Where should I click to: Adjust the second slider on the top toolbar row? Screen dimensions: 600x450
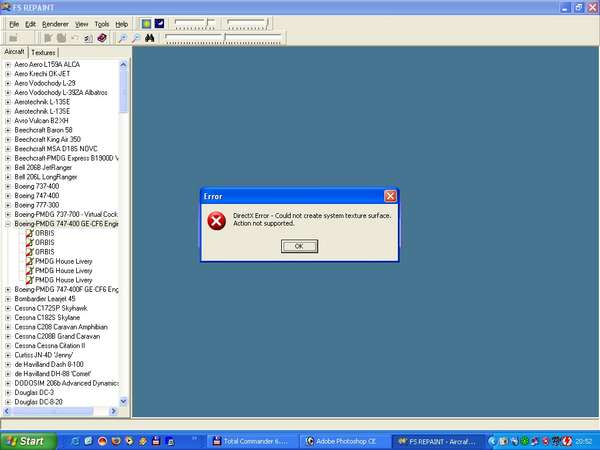pos(248,24)
